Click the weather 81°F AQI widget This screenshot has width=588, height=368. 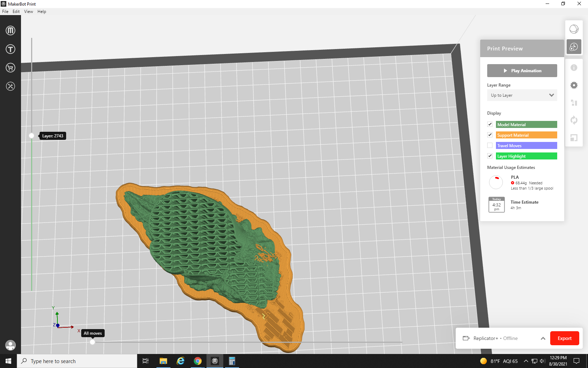point(499,361)
